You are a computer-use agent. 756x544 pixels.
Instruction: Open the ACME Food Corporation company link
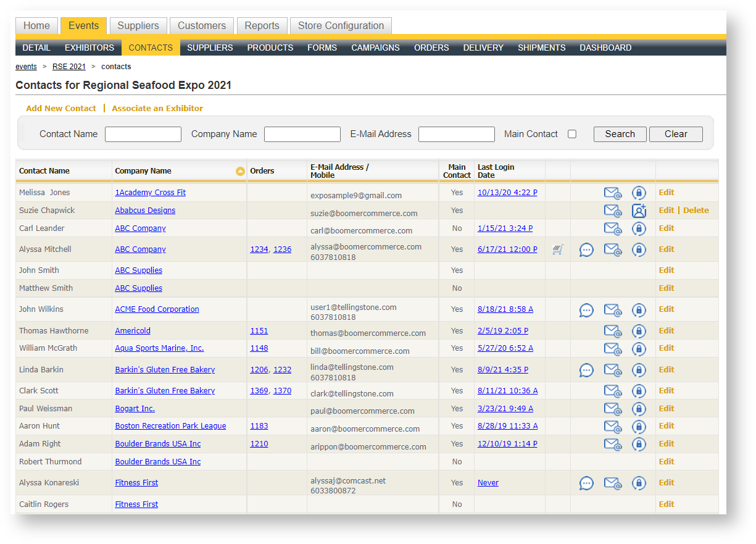coord(157,309)
